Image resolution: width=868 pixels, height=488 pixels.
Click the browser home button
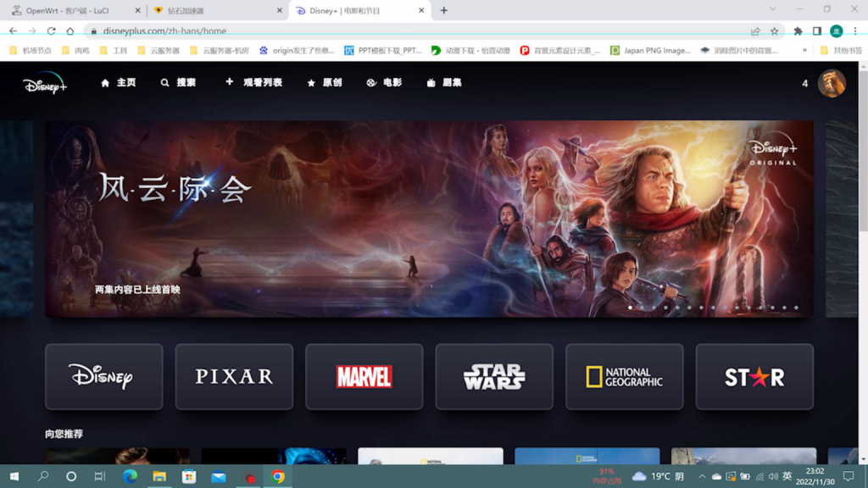[70, 31]
